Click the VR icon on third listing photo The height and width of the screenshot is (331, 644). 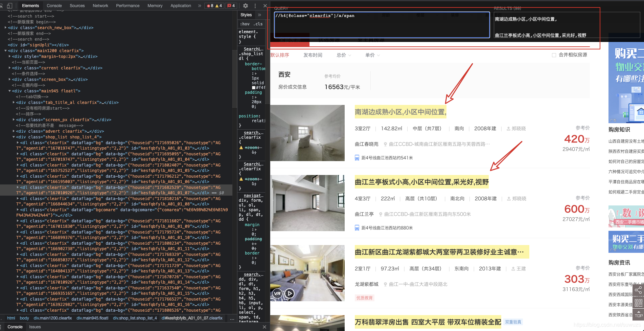277,293
